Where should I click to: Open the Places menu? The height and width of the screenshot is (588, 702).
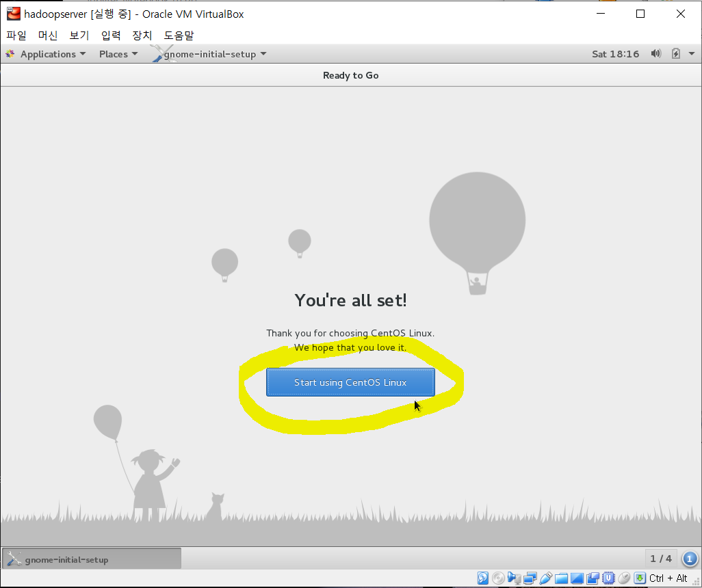(x=118, y=54)
